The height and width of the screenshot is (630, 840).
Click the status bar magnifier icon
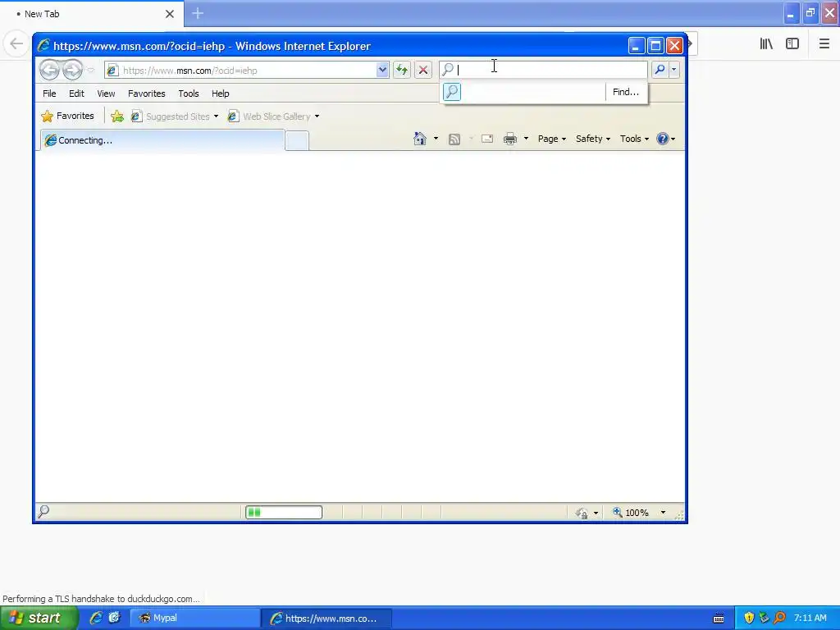pyautogui.click(x=44, y=512)
